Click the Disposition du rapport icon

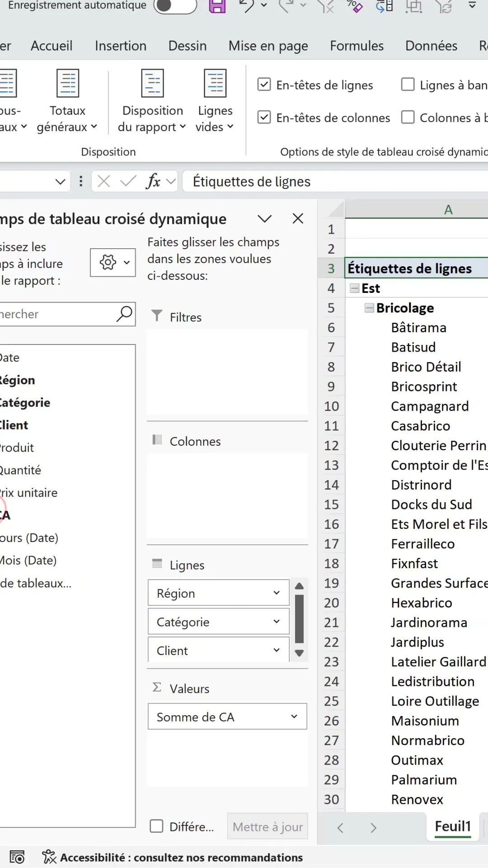[153, 83]
